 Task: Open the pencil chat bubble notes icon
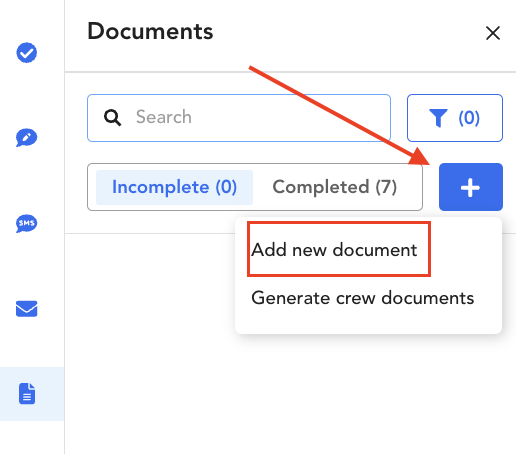tap(27, 137)
